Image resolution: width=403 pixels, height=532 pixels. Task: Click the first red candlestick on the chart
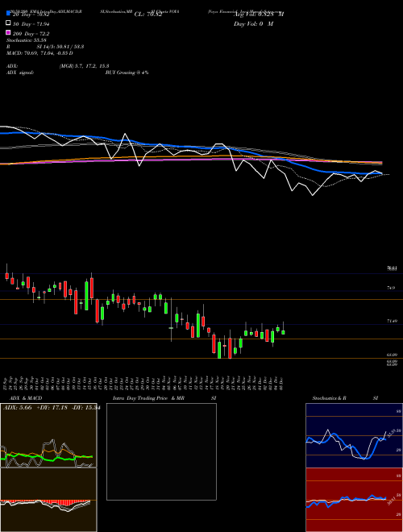click(x=6, y=276)
